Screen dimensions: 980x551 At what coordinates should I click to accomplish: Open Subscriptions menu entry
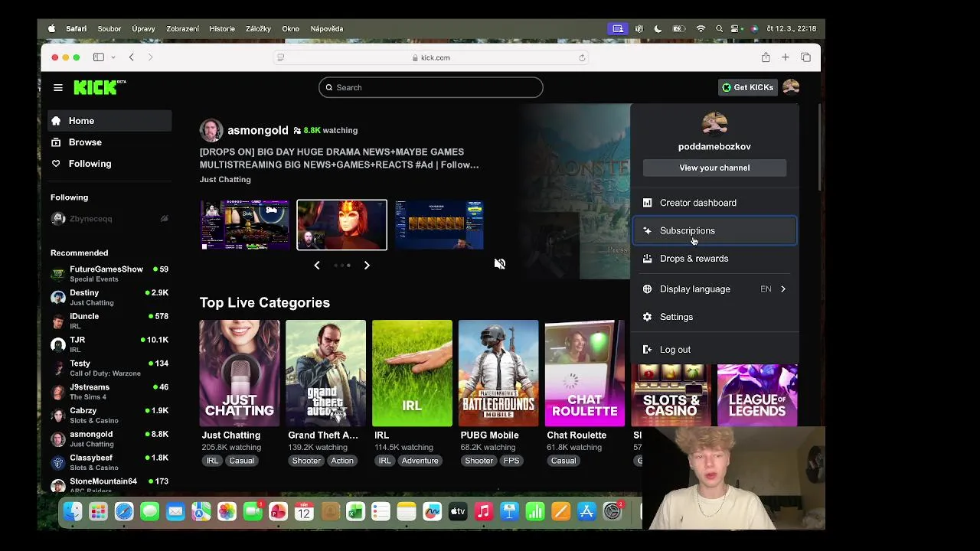click(x=714, y=230)
